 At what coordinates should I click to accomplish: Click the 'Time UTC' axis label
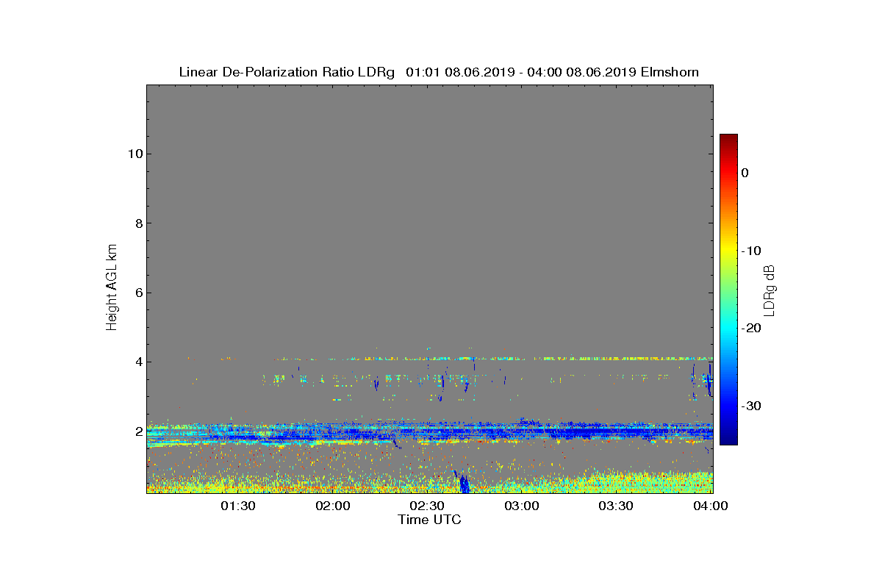tap(429, 520)
